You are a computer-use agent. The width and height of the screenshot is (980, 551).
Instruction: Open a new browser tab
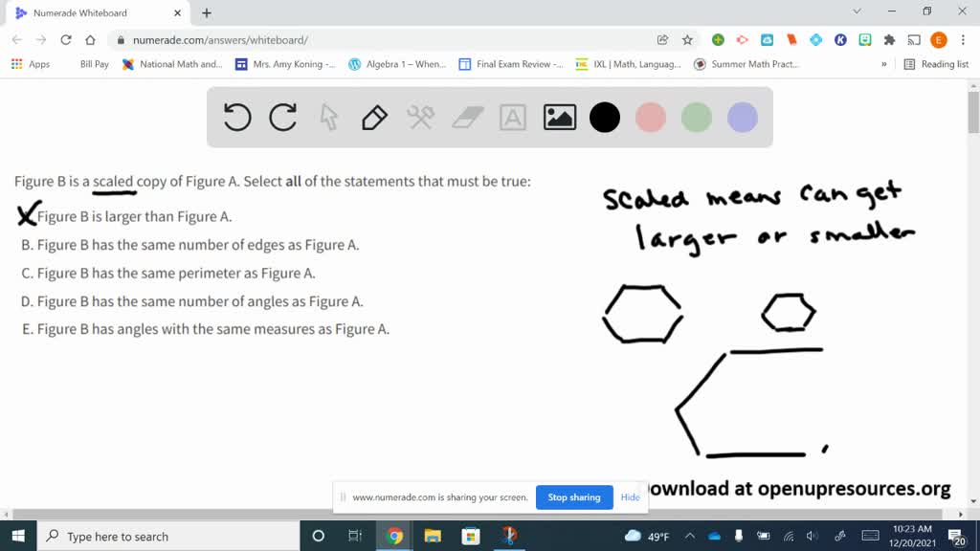[207, 12]
